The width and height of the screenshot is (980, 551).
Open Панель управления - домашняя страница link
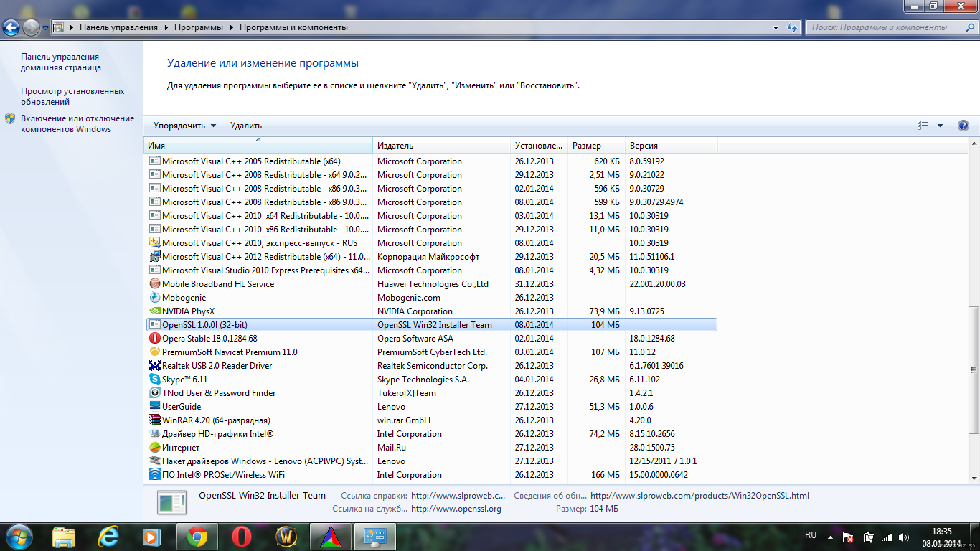[62, 62]
